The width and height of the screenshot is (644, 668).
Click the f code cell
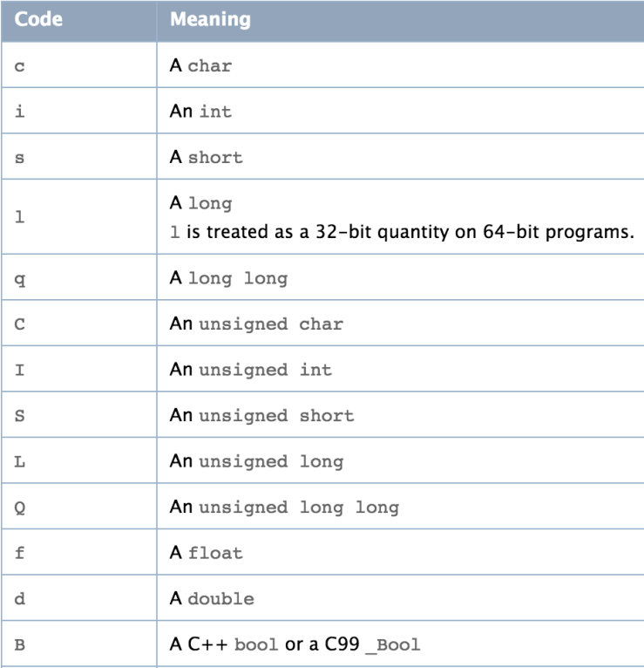click(x=20, y=553)
